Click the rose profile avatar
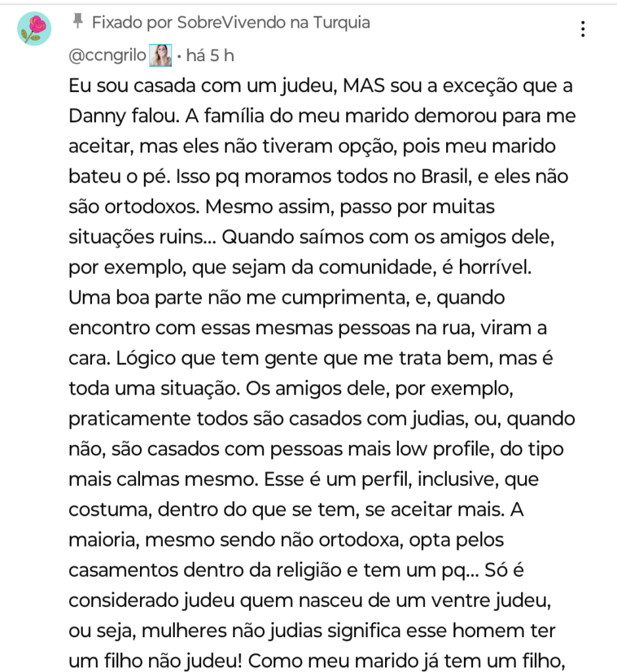 click(x=34, y=30)
